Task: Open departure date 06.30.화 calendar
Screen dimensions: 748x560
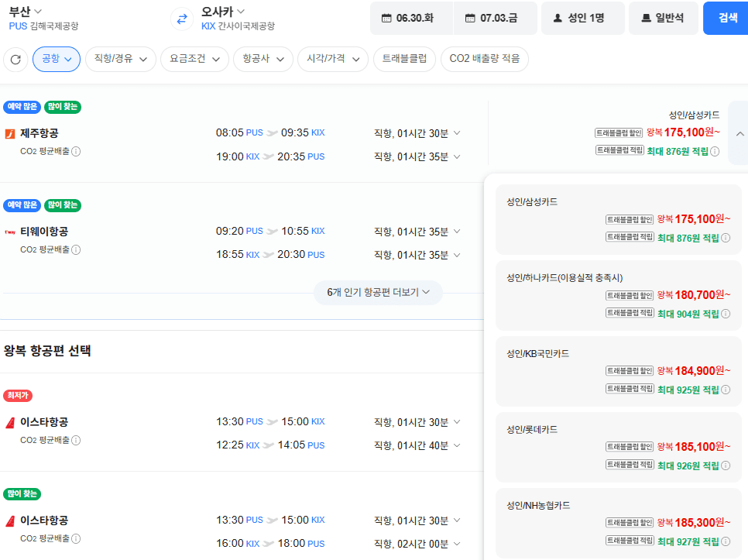Action: 411,18
